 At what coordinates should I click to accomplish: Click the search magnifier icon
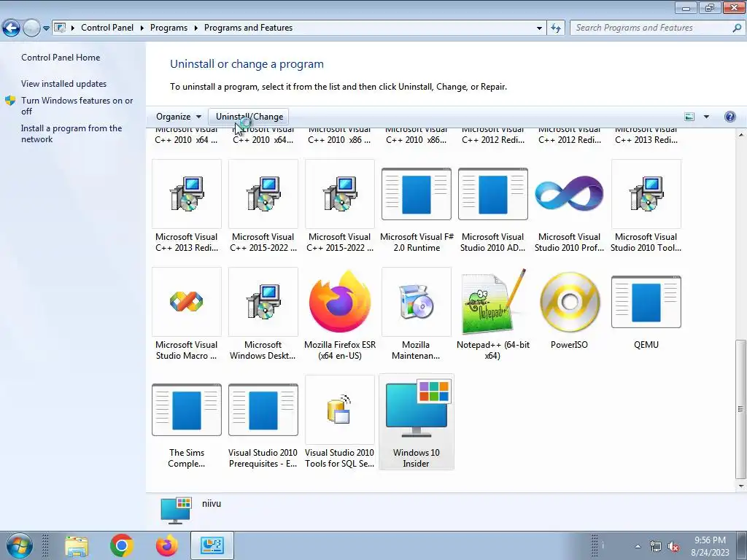pos(737,28)
